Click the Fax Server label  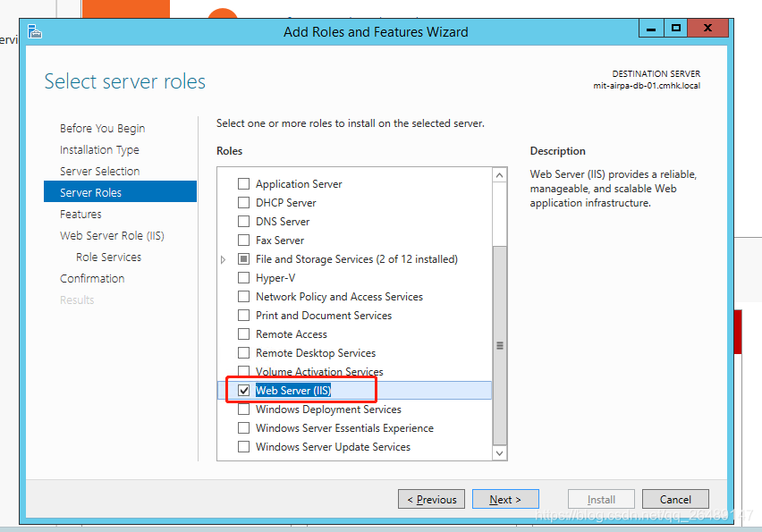pyautogui.click(x=280, y=240)
